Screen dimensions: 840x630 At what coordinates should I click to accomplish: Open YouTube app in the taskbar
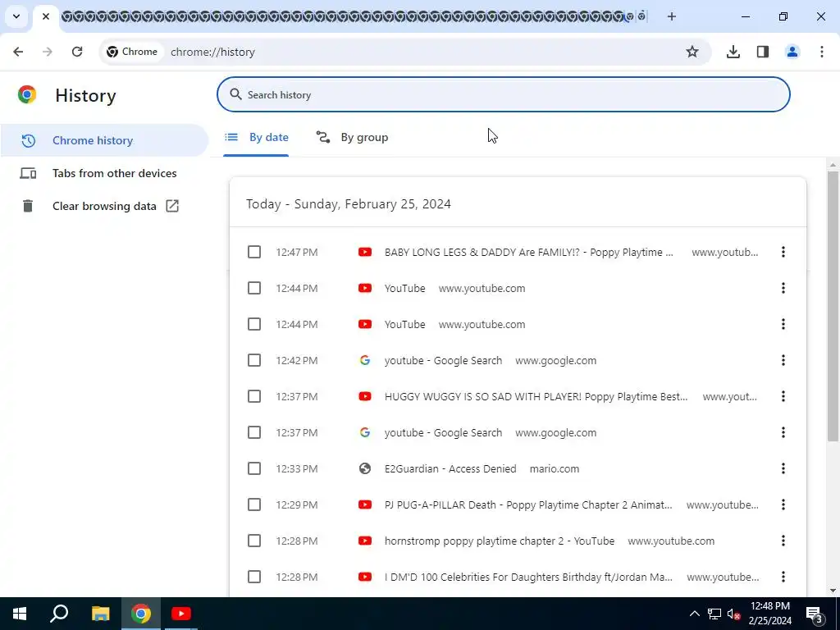tap(181, 614)
